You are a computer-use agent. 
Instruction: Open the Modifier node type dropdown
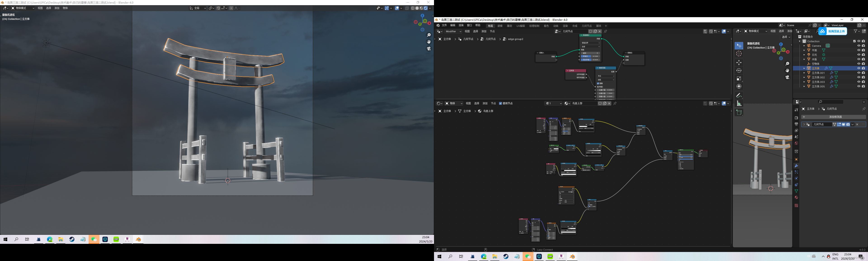453,31
